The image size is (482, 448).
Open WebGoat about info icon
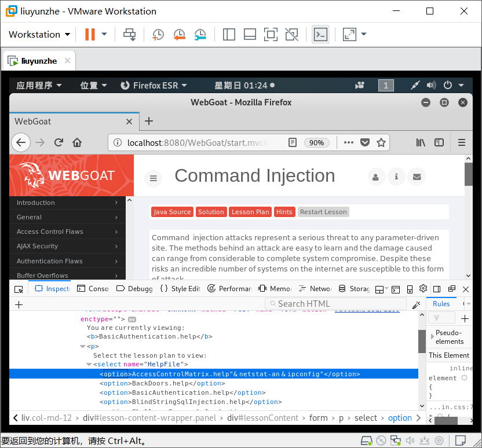(x=396, y=177)
